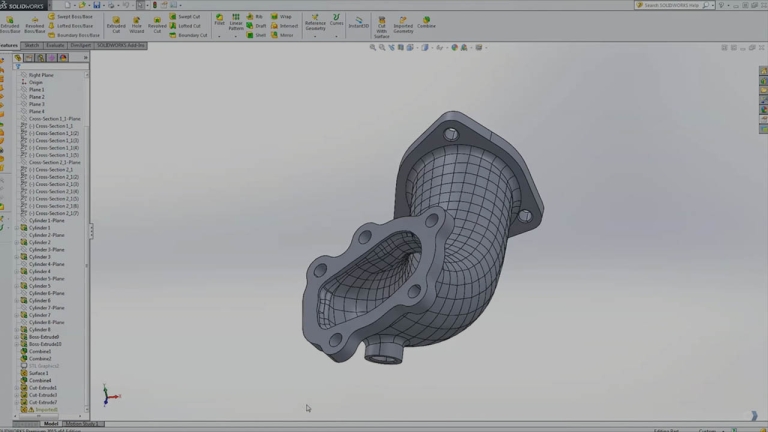Start a Linear Pattern
The width and height of the screenshot is (768, 432).
coord(236,22)
